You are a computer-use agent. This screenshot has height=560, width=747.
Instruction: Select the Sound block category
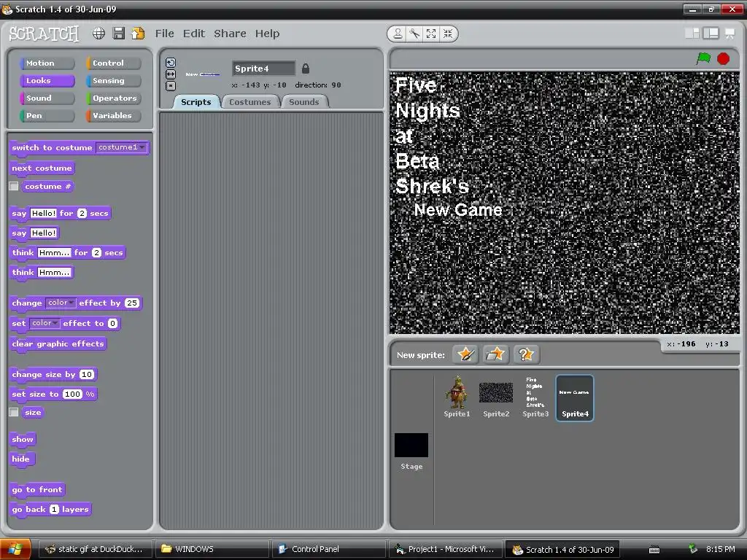47,98
